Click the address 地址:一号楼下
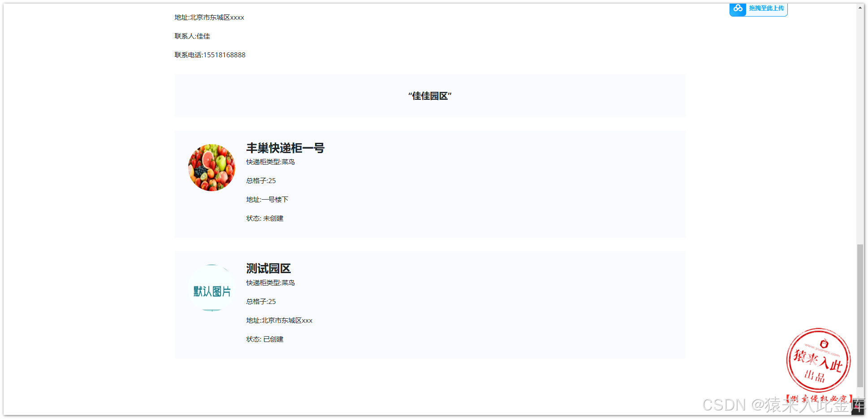Screen dimensions: 868x419 click(x=267, y=200)
